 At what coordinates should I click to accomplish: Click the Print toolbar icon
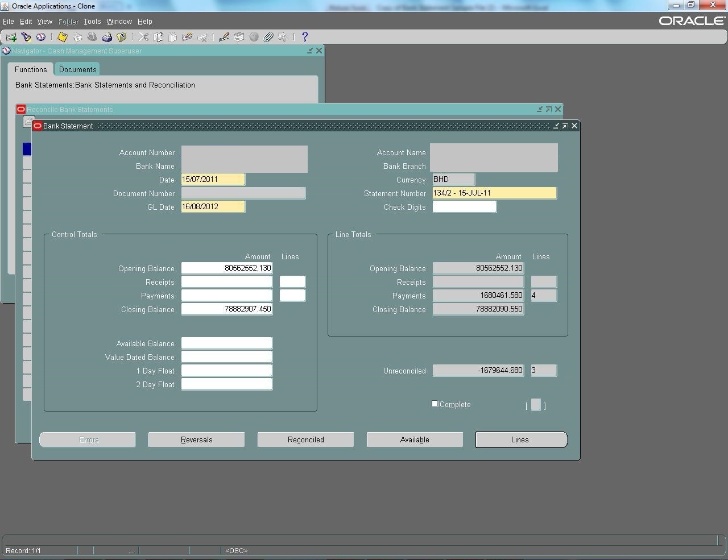pos(107,38)
